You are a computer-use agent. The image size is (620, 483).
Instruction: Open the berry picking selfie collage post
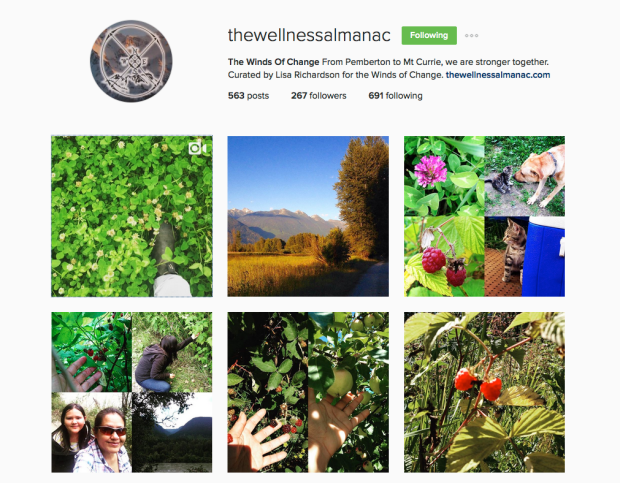pos(132,392)
